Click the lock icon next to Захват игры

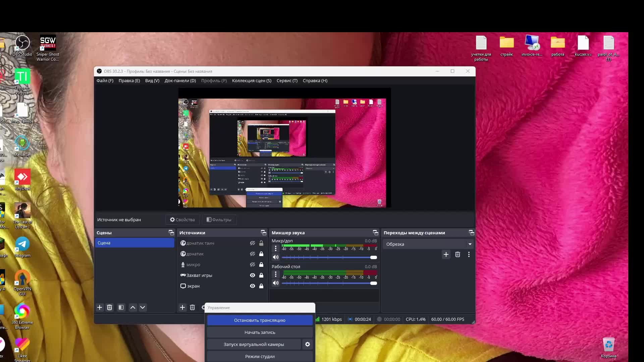(261, 275)
